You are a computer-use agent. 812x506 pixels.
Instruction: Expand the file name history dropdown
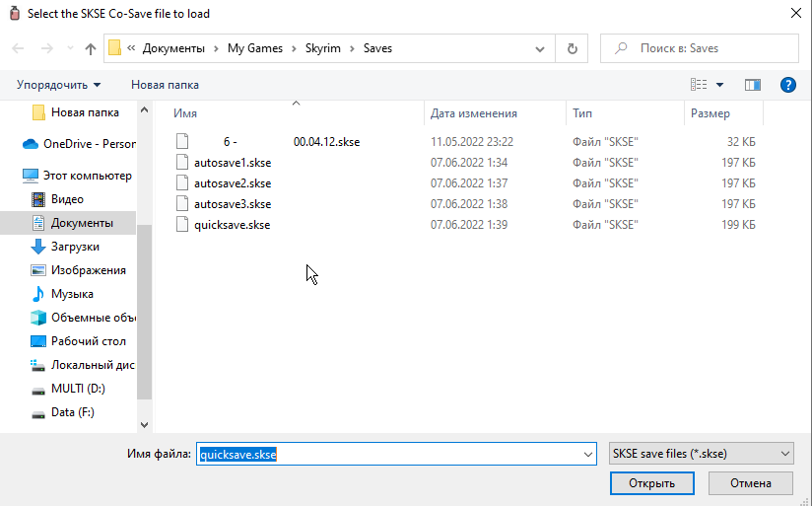point(587,454)
